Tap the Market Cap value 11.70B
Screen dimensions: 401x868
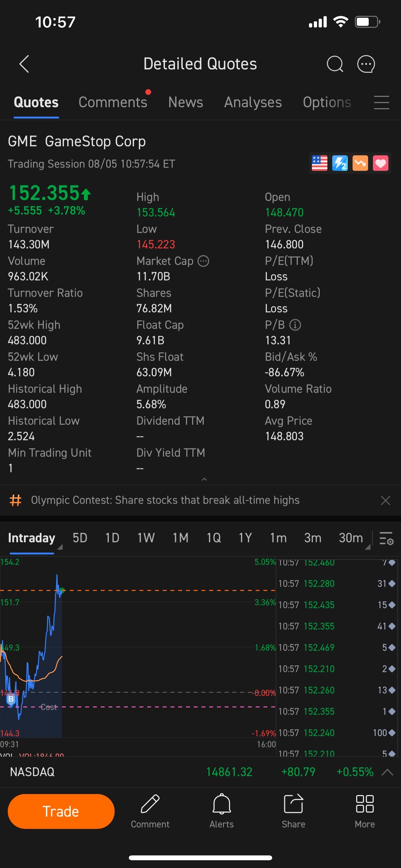coord(153,277)
